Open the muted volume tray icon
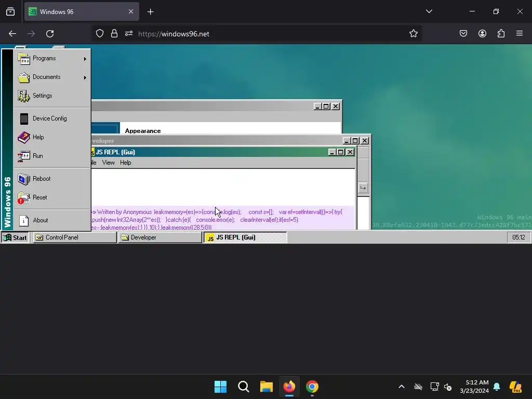Screen dimensions: 532x399 tap(448, 387)
